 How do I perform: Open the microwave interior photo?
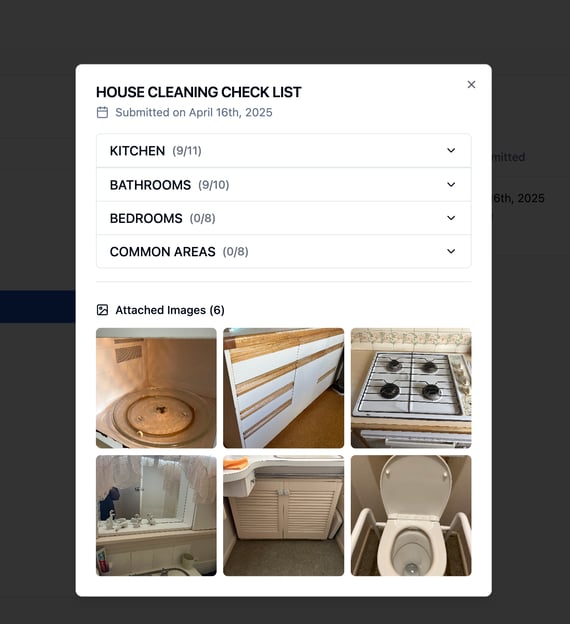point(156,388)
